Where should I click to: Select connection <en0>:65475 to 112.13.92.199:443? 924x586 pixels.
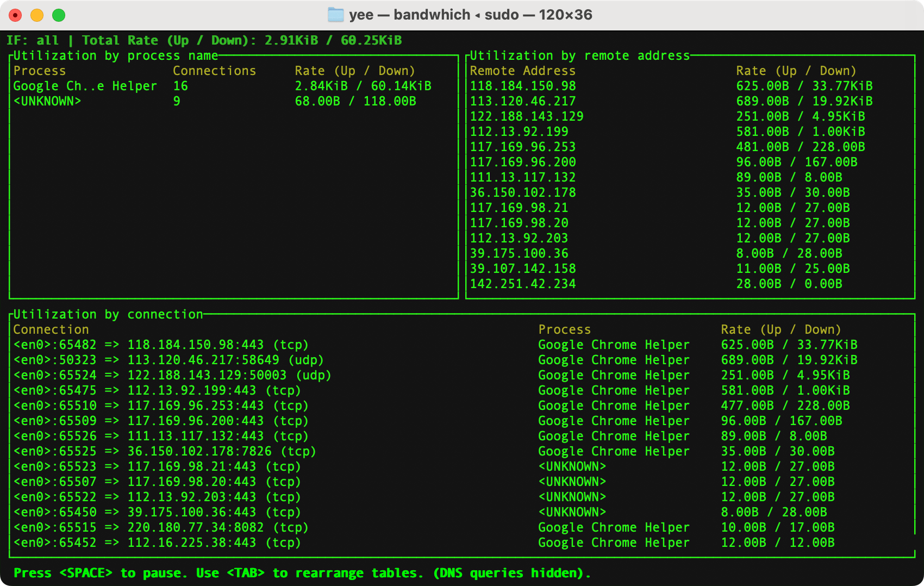pyautogui.click(x=157, y=390)
